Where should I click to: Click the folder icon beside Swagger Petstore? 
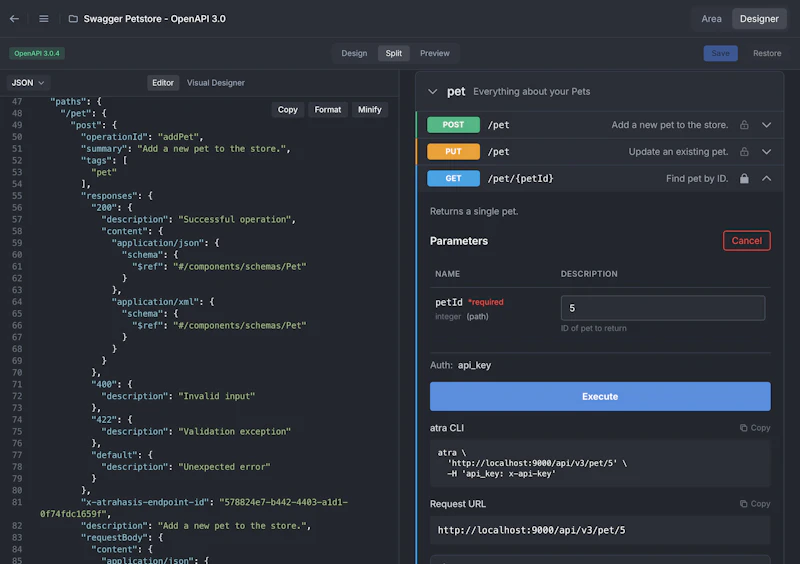(73, 19)
